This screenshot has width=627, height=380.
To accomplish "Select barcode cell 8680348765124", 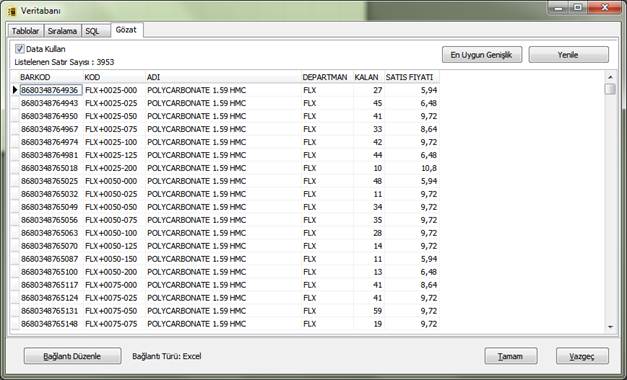I will point(51,298).
